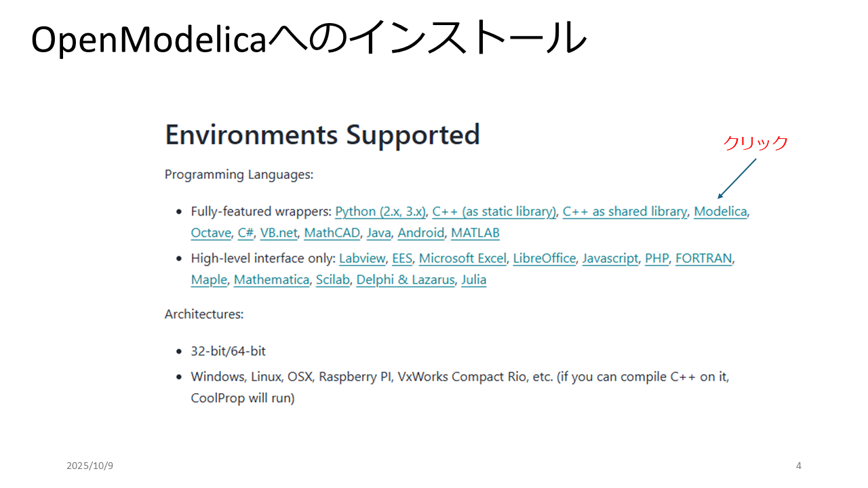Viewport: 868px width, 488px height.
Task: Click the Android link
Action: (x=420, y=233)
